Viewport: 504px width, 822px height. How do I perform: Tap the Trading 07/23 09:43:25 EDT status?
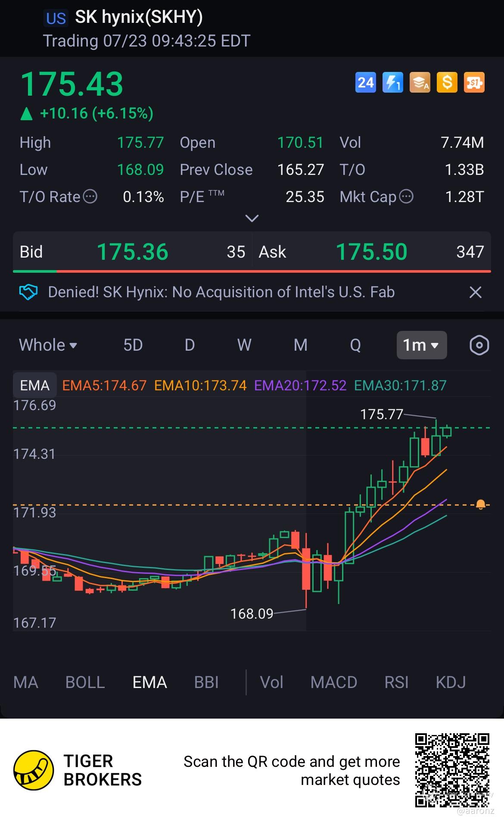(147, 41)
